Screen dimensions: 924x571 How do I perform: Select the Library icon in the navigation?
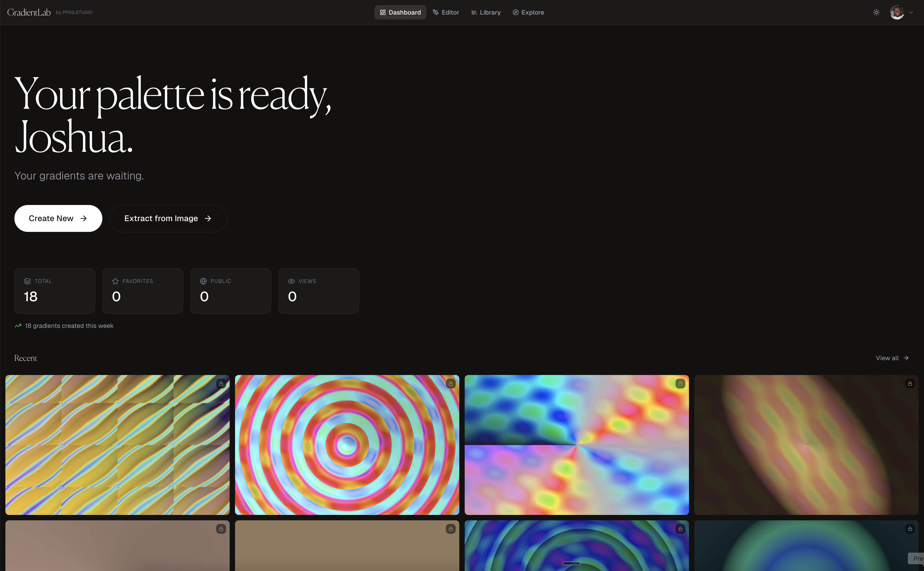point(474,12)
